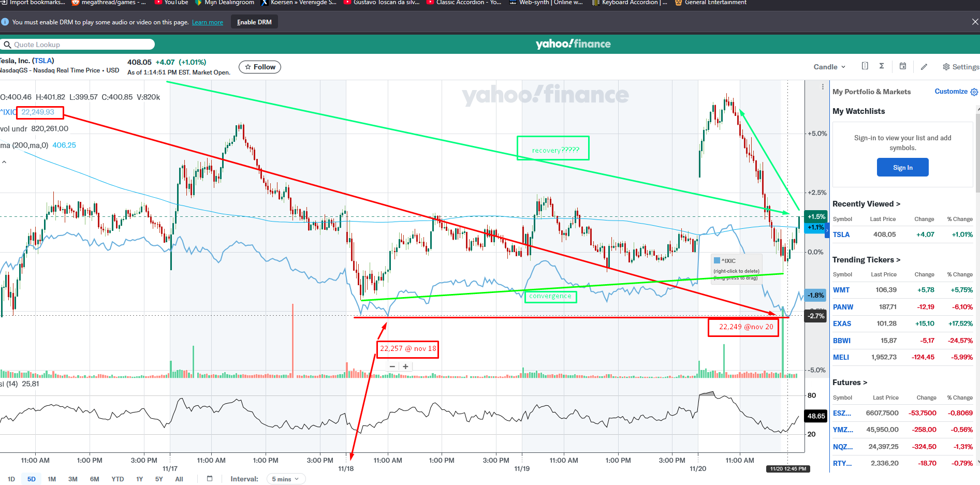Image resolution: width=980 pixels, height=485 pixels.
Task: Click the Enable DRM button
Action: pos(254,22)
